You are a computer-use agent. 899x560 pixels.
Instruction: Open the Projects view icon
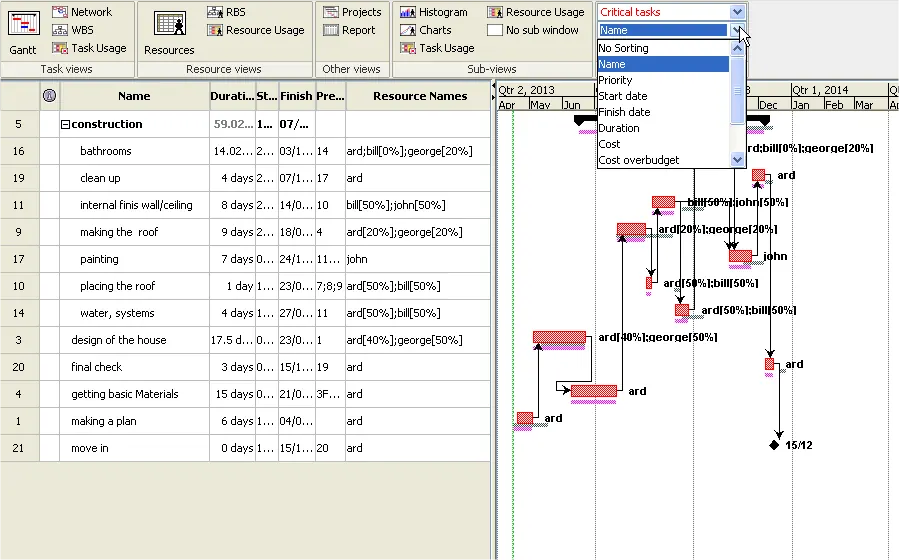point(331,12)
